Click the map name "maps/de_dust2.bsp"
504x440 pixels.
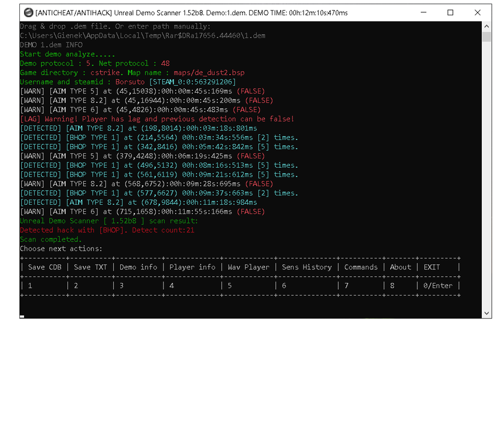(209, 73)
